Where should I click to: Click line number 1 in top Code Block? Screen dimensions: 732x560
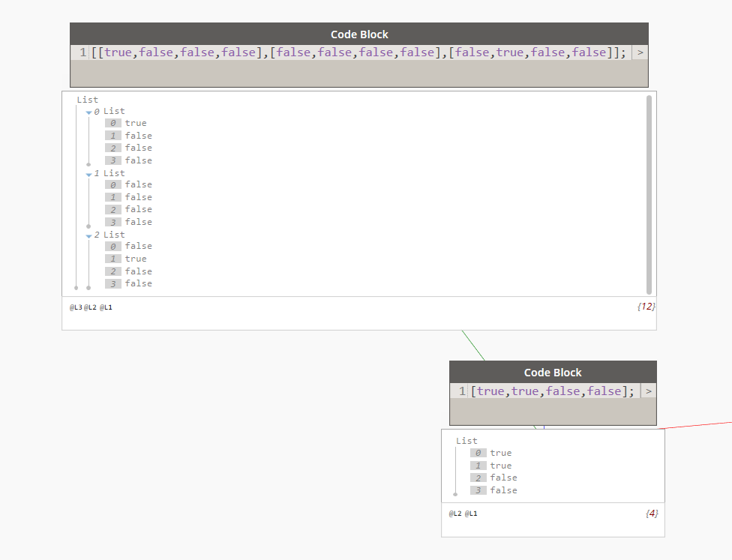pos(82,52)
